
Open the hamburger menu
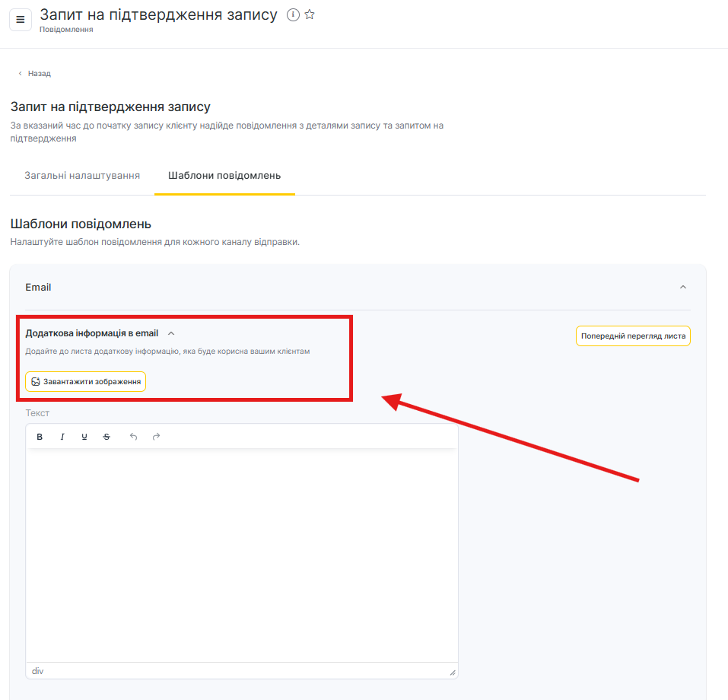(x=21, y=20)
